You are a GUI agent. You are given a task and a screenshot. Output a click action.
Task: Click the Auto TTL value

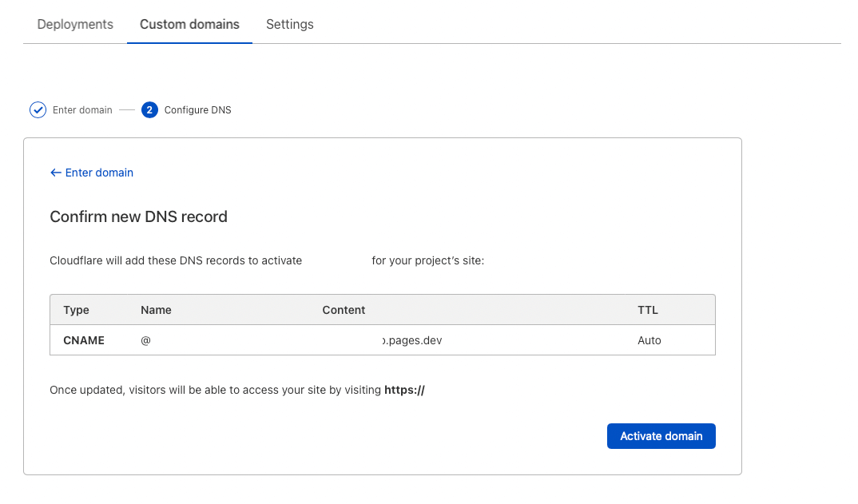(649, 339)
